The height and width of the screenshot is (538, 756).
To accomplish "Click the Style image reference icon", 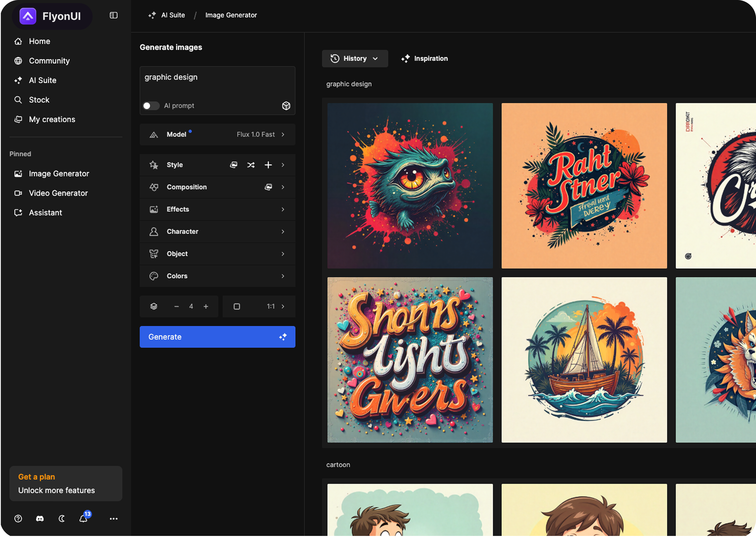I will (234, 165).
